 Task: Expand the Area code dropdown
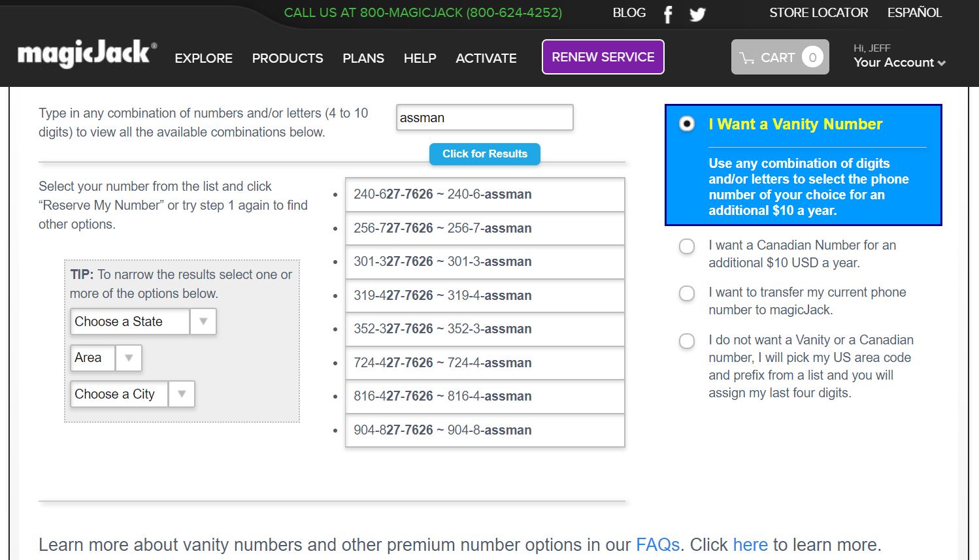pyautogui.click(x=106, y=358)
